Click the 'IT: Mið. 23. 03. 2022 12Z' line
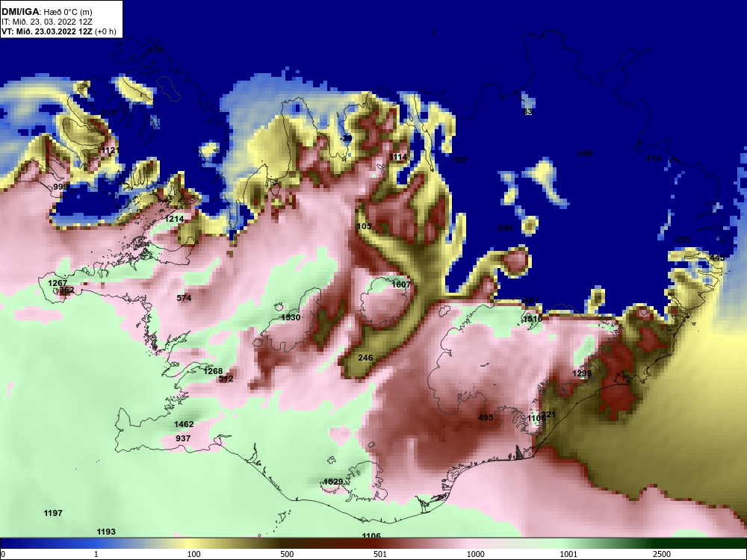 [x=46, y=22]
